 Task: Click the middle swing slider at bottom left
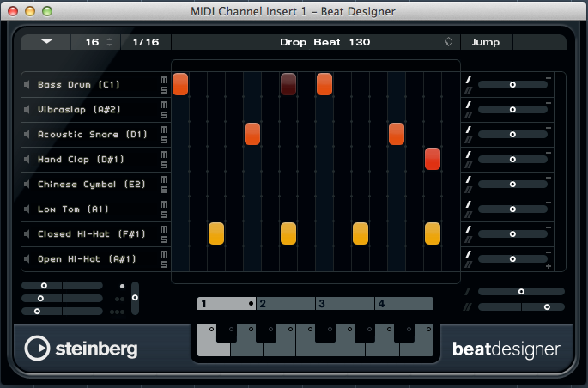(x=63, y=299)
